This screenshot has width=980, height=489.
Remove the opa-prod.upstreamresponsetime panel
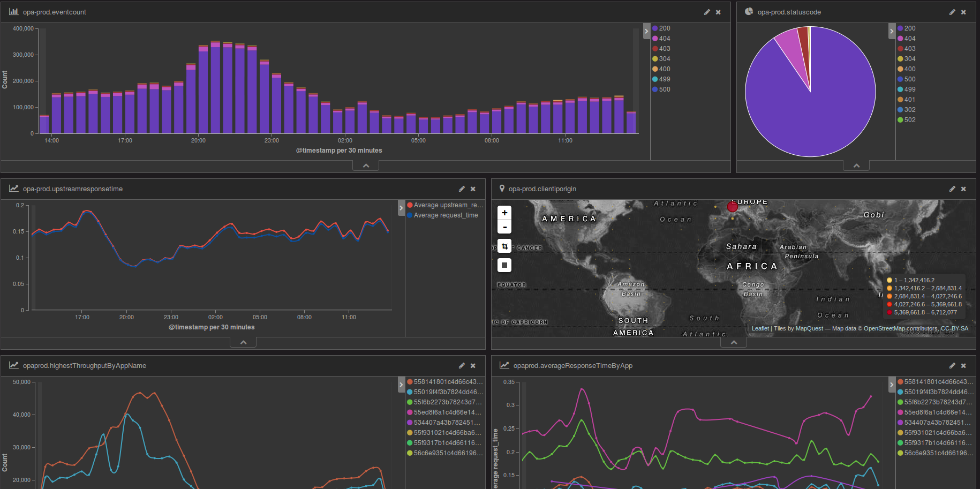473,189
